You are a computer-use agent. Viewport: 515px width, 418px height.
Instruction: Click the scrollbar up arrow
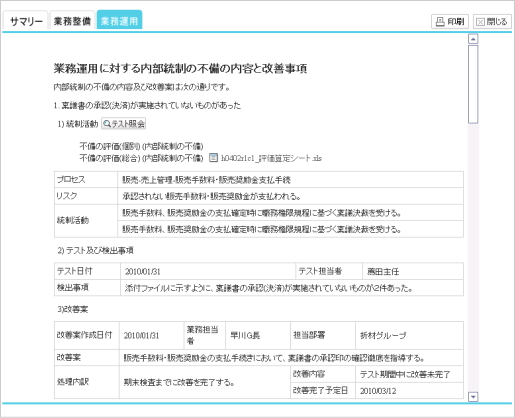[473, 39]
